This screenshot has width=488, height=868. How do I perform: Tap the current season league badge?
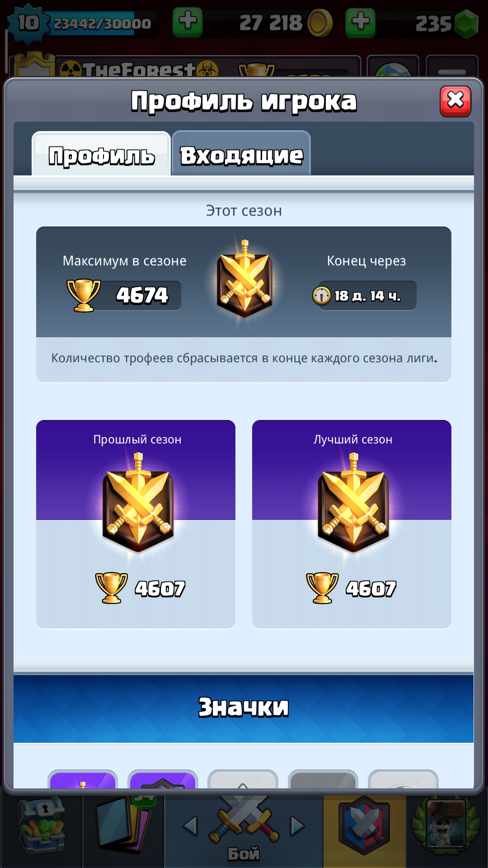tap(244, 278)
